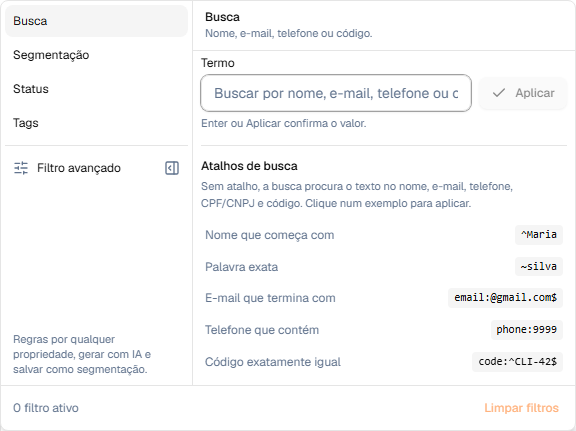
Task: Focus the Termo search input field
Action: pos(336,93)
